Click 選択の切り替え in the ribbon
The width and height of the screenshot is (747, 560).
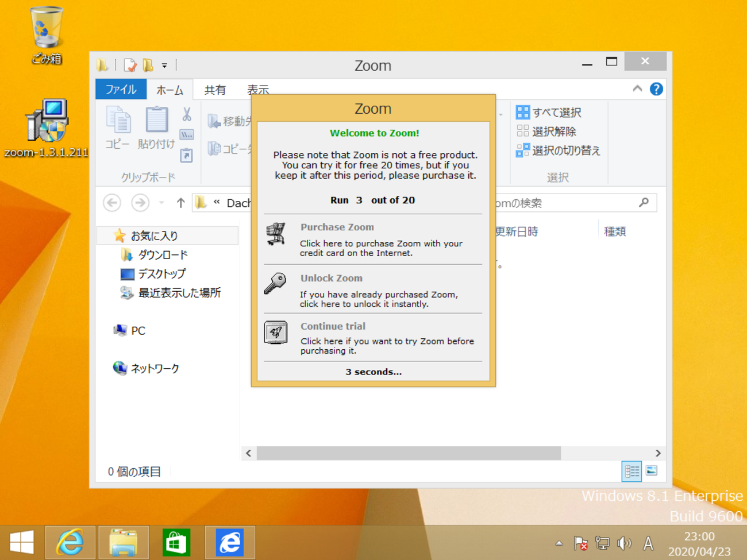coord(559,150)
